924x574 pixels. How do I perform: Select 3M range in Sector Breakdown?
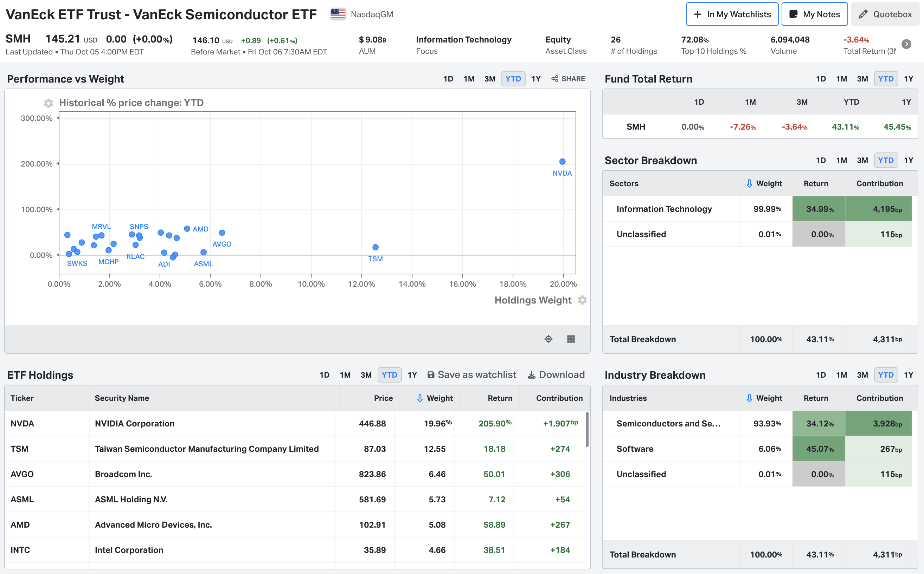(862, 160)
